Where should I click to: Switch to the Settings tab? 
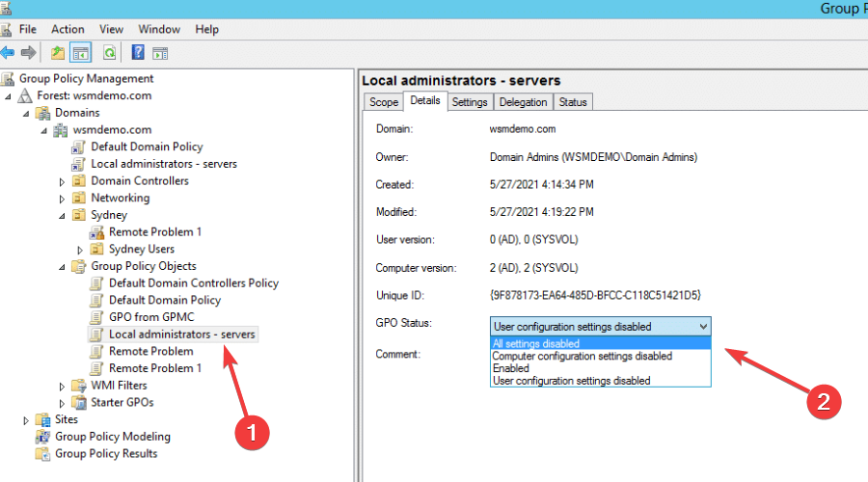click(x=470, y=102)
